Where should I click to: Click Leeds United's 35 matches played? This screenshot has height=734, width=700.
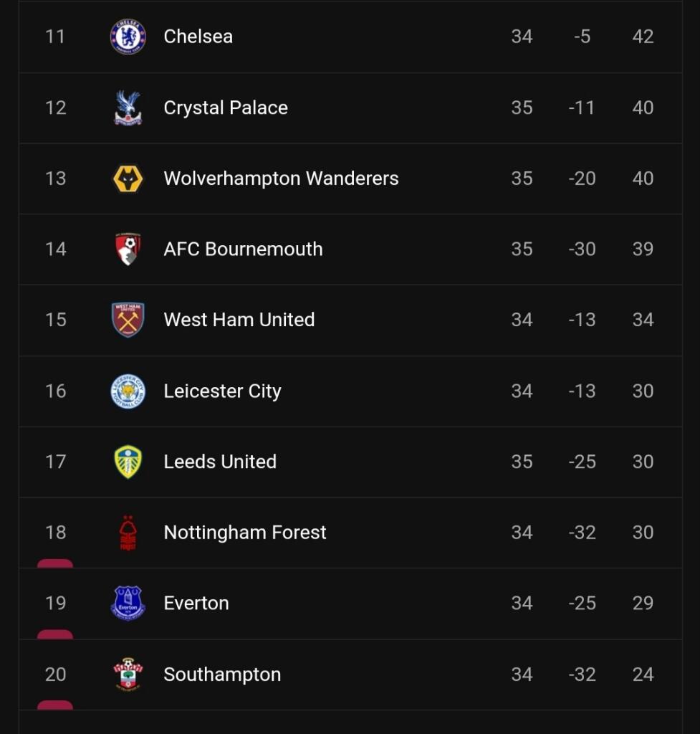522,462
